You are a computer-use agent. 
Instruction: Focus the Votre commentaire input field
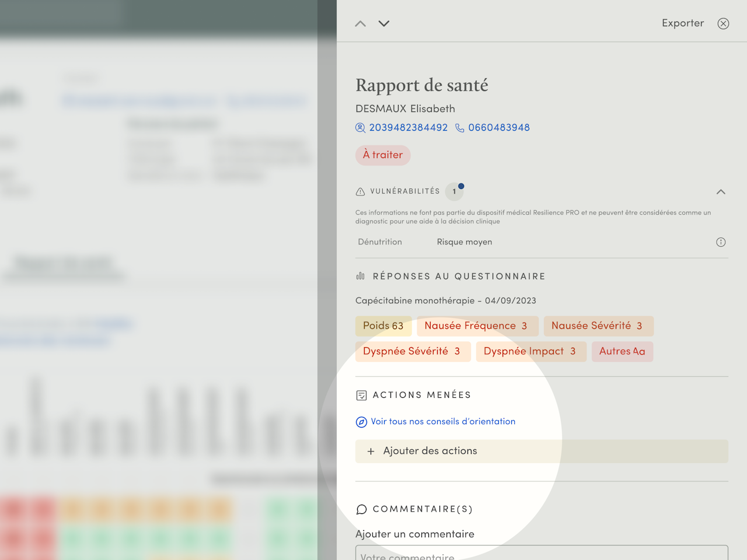542,553
